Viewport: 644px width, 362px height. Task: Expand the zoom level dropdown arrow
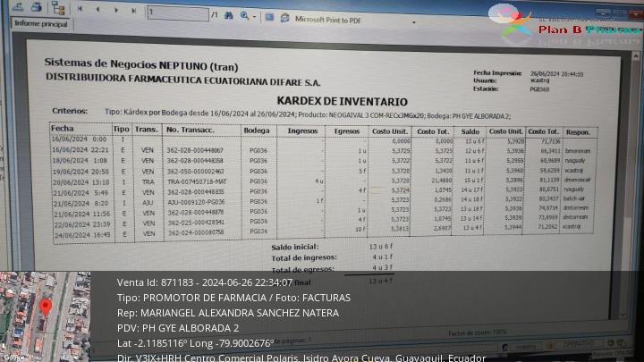coord(254,17)
